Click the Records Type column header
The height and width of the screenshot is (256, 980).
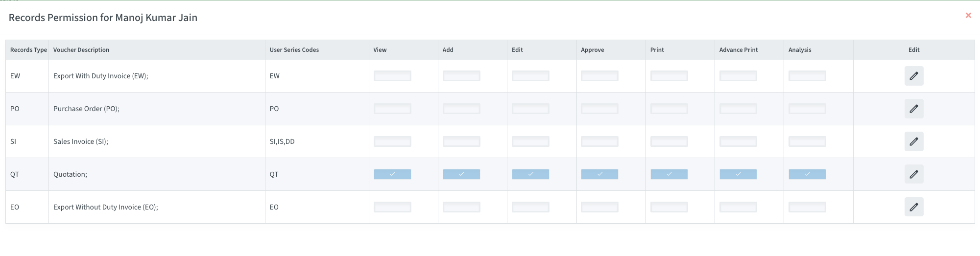(x=28, y=50)
